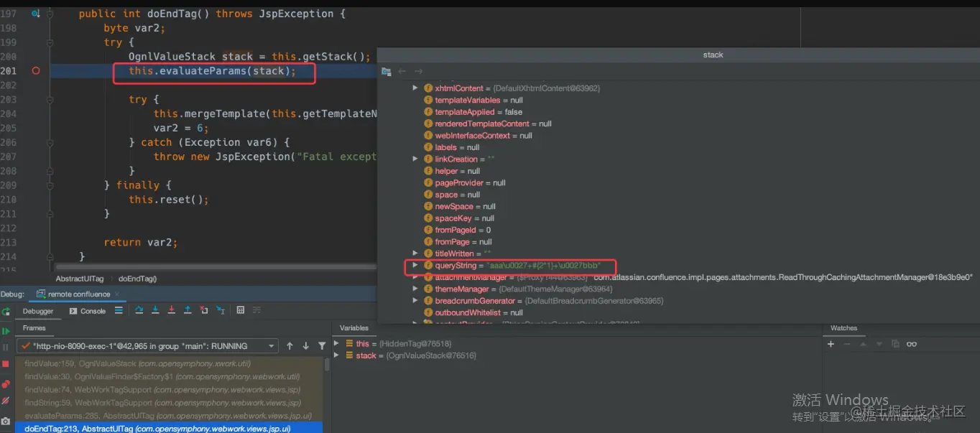Screen dimensions: 980x433
Task: Open thread selector dropdown
Action: pyautogui.click(x=147, y=346)
